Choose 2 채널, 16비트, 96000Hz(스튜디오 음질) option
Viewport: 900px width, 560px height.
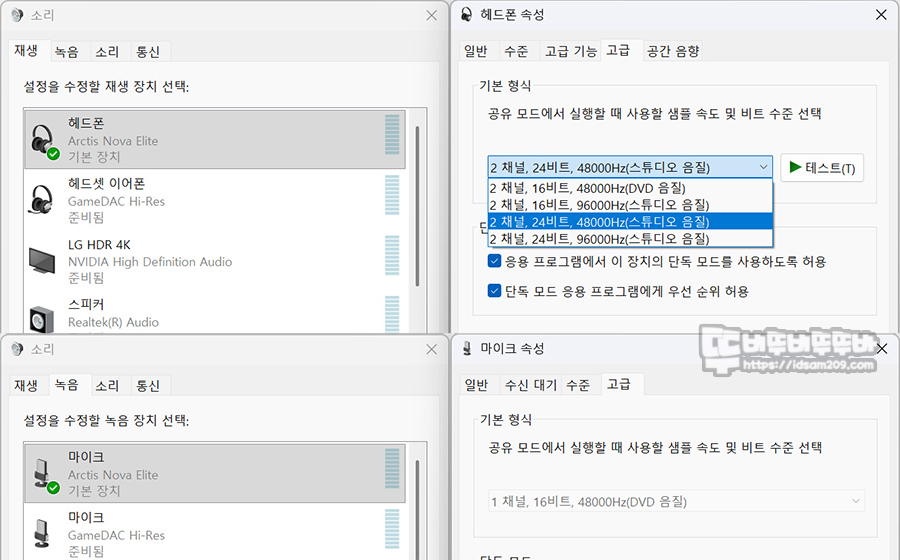click(x=630, y=204)
